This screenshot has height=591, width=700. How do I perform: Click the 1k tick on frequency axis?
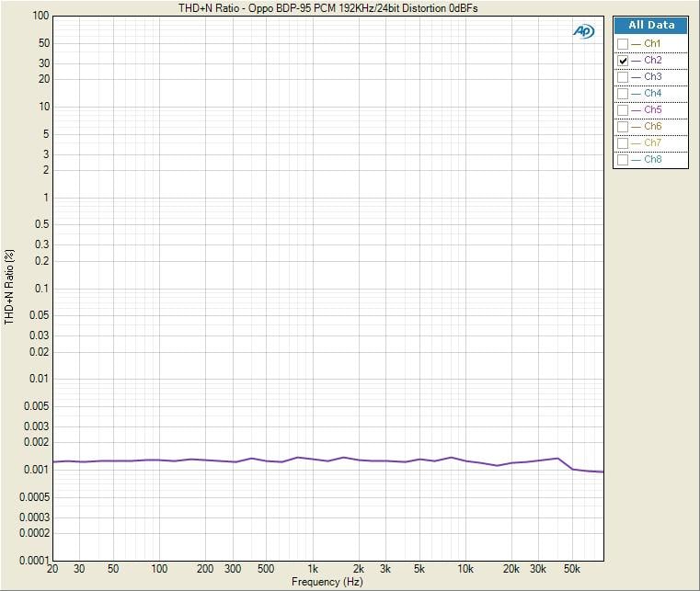[313, 569]
